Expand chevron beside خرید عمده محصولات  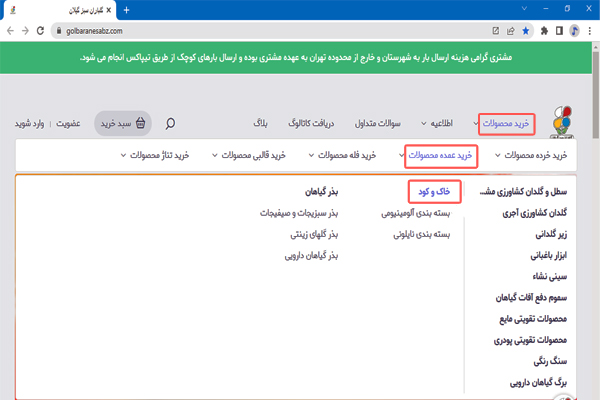(x=401, y=155)
